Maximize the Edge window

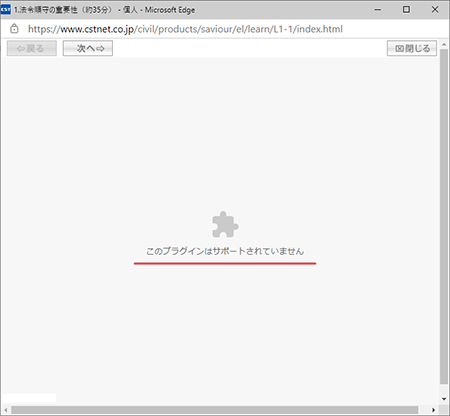[x=406, y=10]
